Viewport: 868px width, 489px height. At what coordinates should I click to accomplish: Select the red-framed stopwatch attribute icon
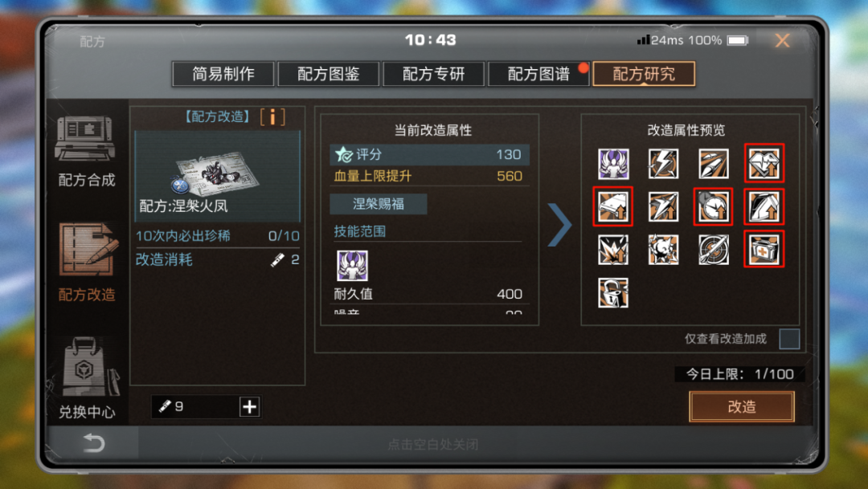point(713,206)
